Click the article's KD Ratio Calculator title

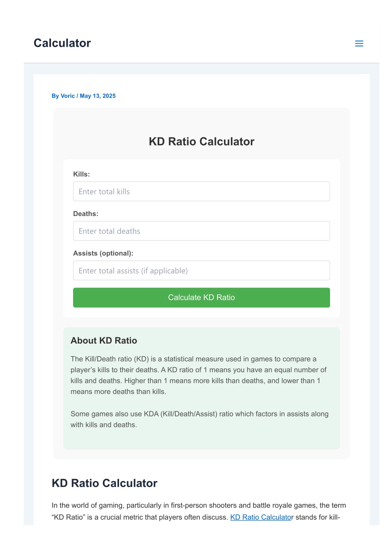pos(105,483)
